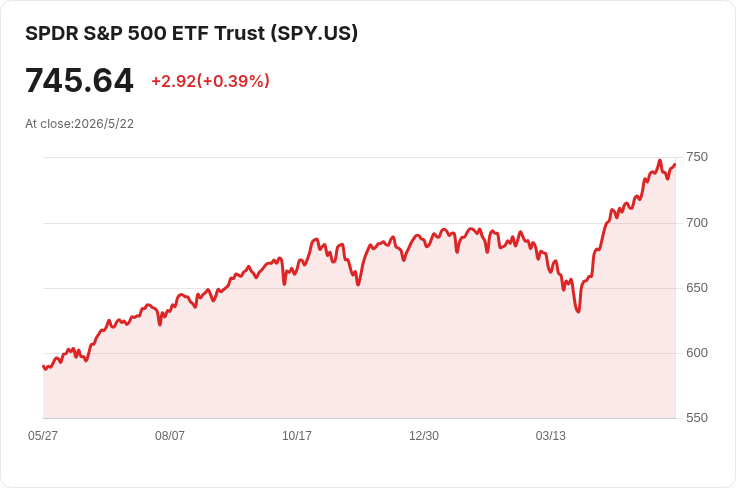736x488 pixels.
Task: Click the 550 y-axis label
Action: coord(697,418)
